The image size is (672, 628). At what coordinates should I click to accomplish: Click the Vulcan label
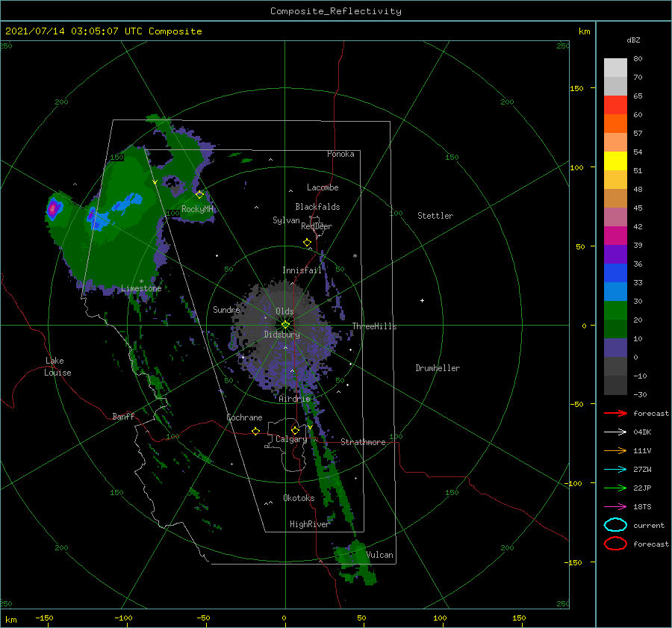380,555
